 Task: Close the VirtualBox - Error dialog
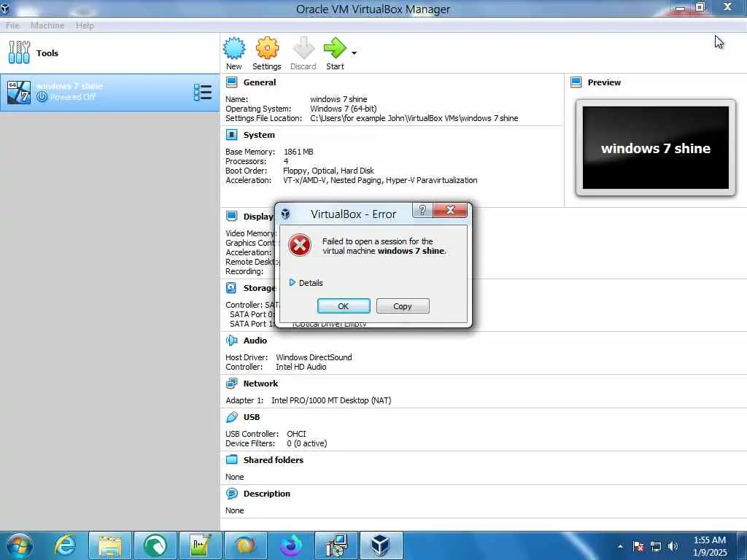450,210
